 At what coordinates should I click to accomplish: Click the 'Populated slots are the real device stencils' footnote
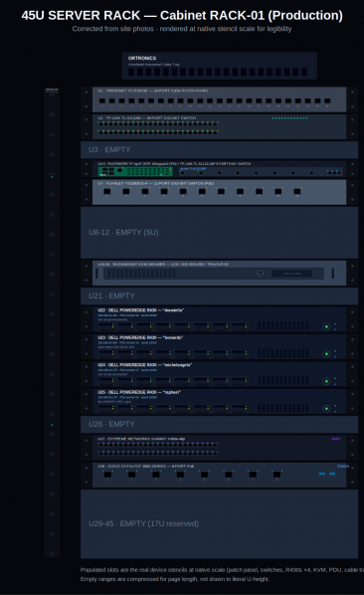[222, 570]
